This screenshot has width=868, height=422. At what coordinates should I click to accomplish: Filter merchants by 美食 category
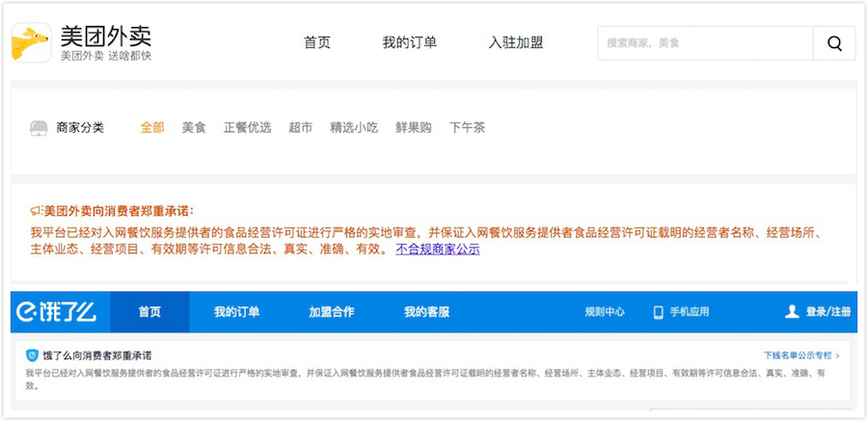194,127
